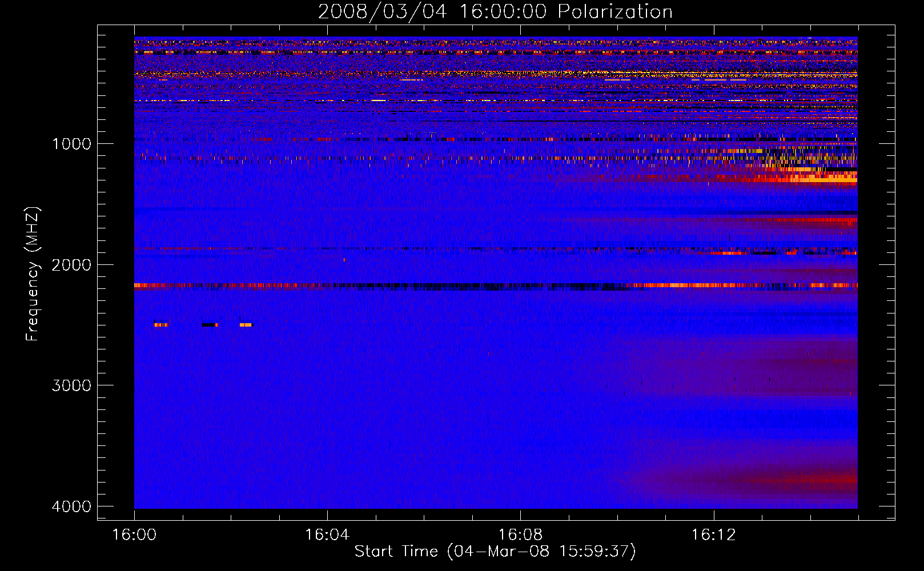
Task: Click the "Frequency (MHZ)" axis label
Action: 32,274
